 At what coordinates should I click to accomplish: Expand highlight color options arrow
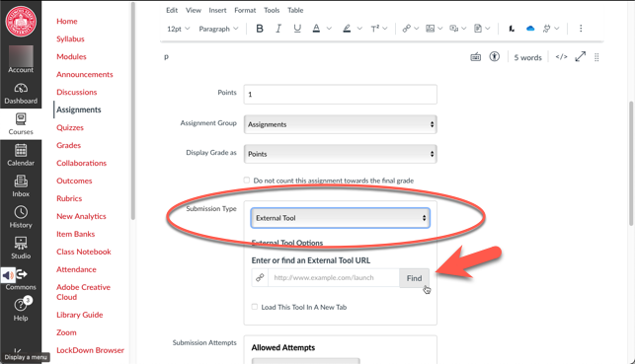pos(359,29)
